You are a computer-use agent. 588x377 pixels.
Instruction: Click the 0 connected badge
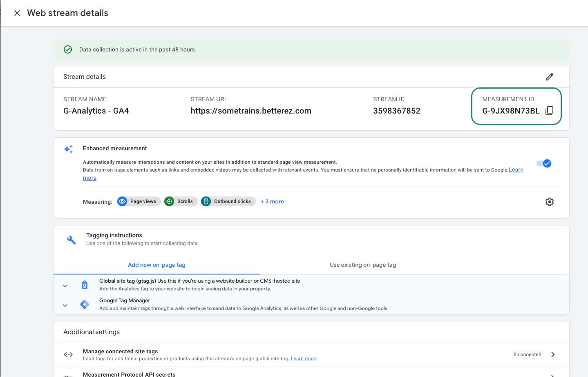coord(527,355)
